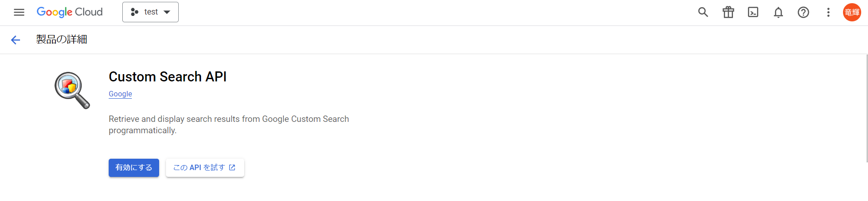Click the Google Cloud logo
The image size is (868, 201).
coord(70,12)
